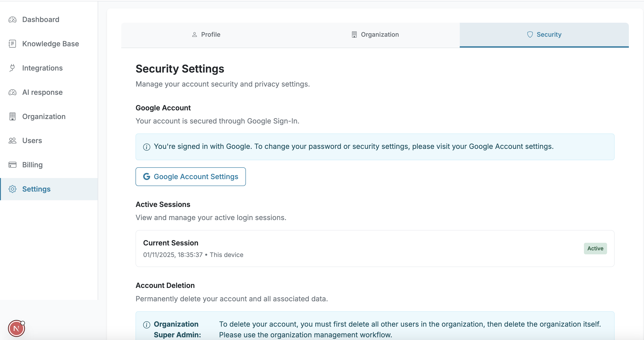This screenshot has height=340, width=644.
Task: Click the Knowledge Base document icon
Action: click(12, 44)
